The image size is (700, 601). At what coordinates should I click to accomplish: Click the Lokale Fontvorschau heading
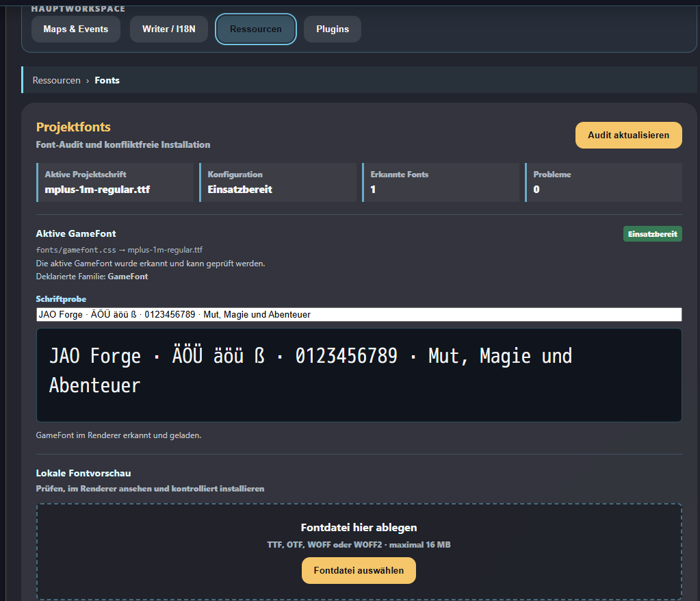(x=83, y=473)
